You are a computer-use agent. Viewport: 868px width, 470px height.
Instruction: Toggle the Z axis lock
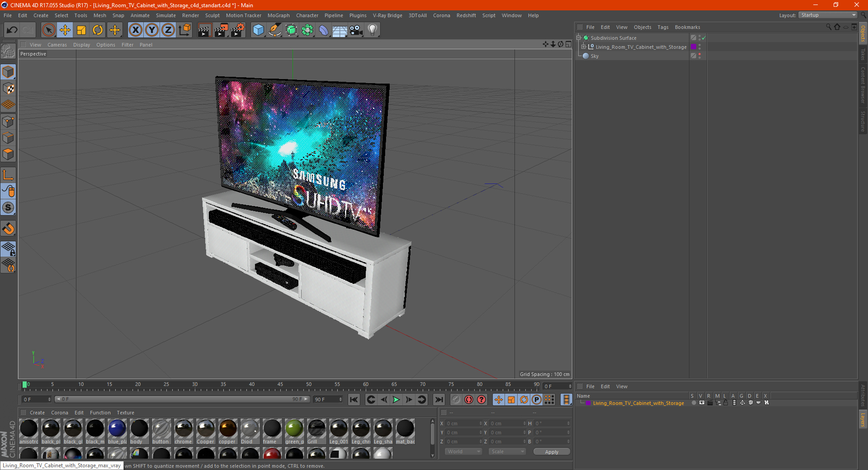pos(168,30)
